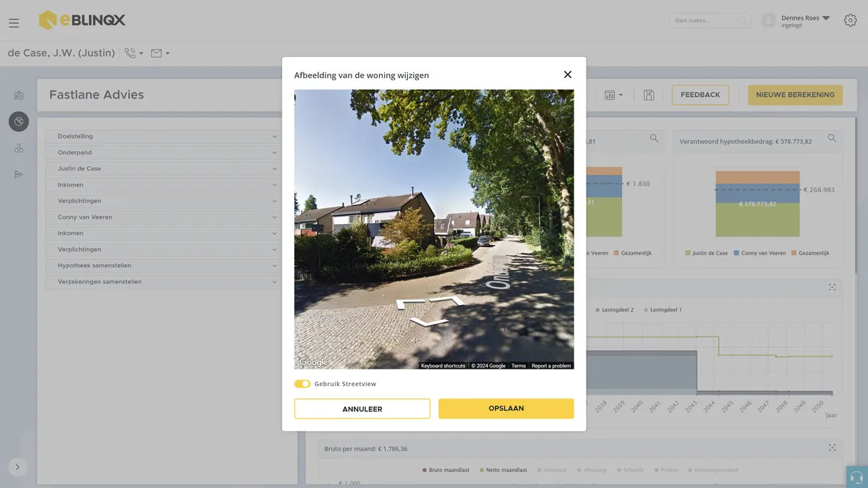868x488 pixels.
Task: Open the Street View Terms link
Action: click(x=519, y=366)
